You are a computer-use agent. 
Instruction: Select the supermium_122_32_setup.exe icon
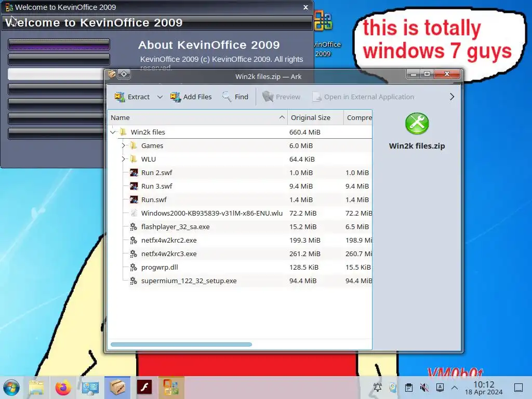coord(134,281)
